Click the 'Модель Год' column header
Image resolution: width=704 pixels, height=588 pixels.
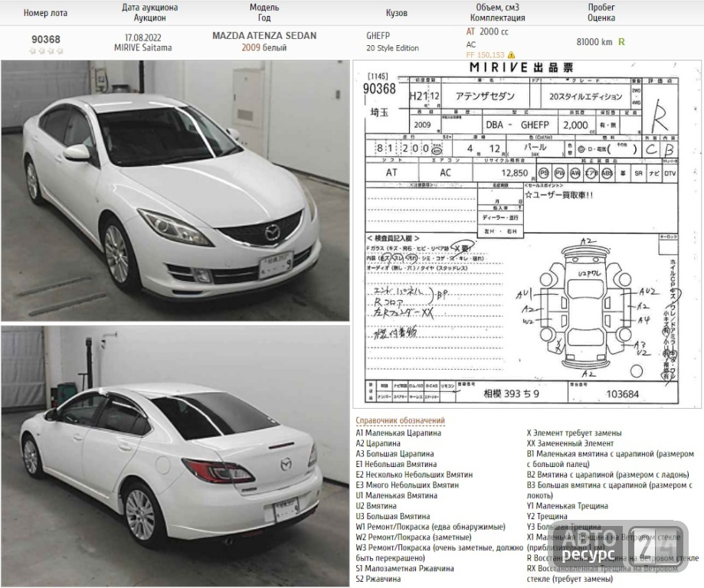point(264,12)
